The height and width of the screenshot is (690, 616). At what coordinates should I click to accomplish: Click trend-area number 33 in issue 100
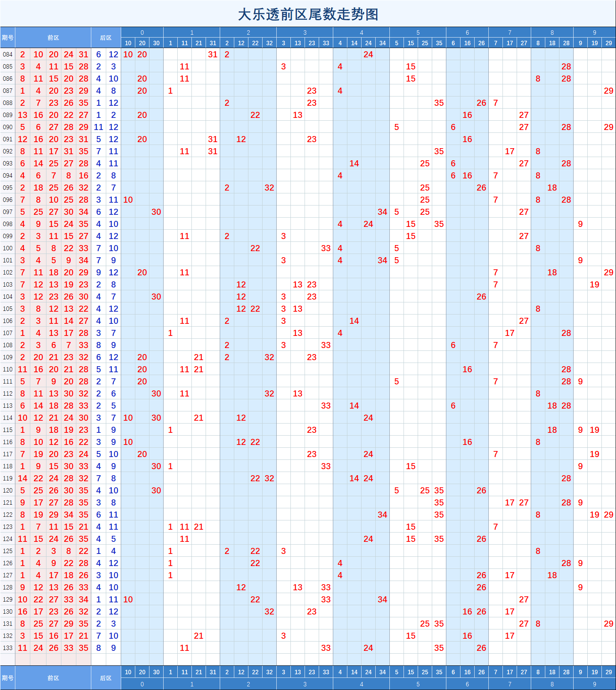(x=326, y=248)
